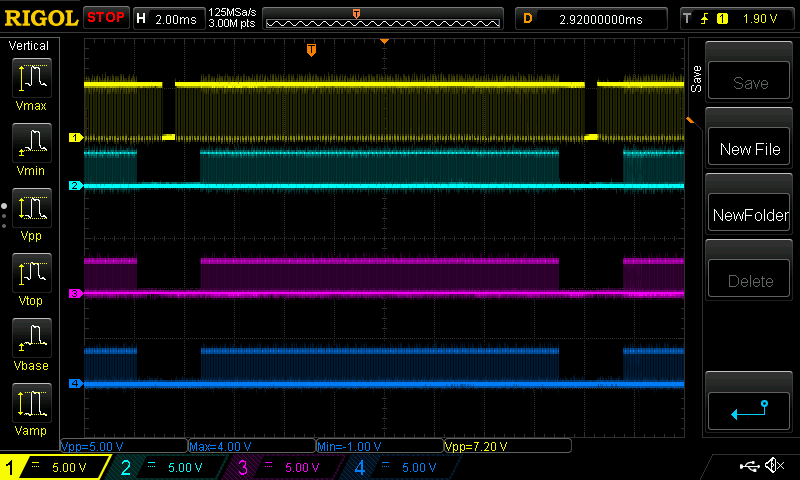Click the Max=4.00 V measurement readout
This screenshot has width=800, height=480.
coord(252,446)
